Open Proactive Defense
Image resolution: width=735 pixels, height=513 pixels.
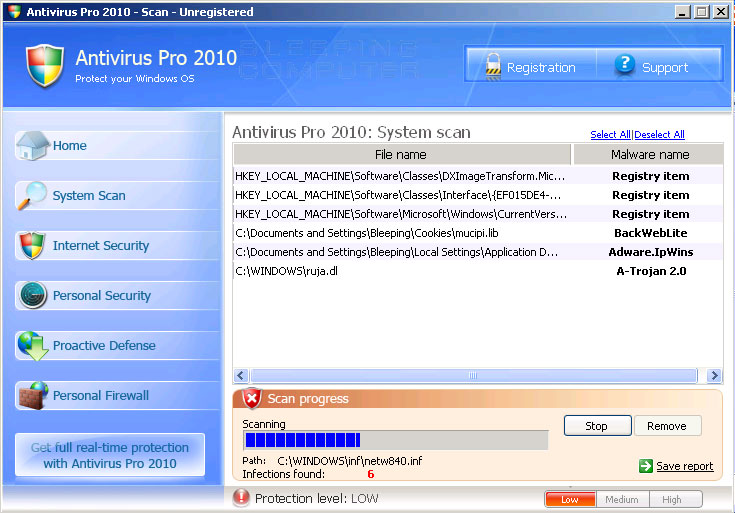click(x=117, y=346)
